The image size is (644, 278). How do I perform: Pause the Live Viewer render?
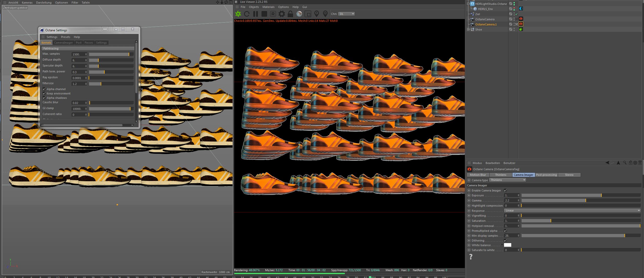(x=256, y=14)
